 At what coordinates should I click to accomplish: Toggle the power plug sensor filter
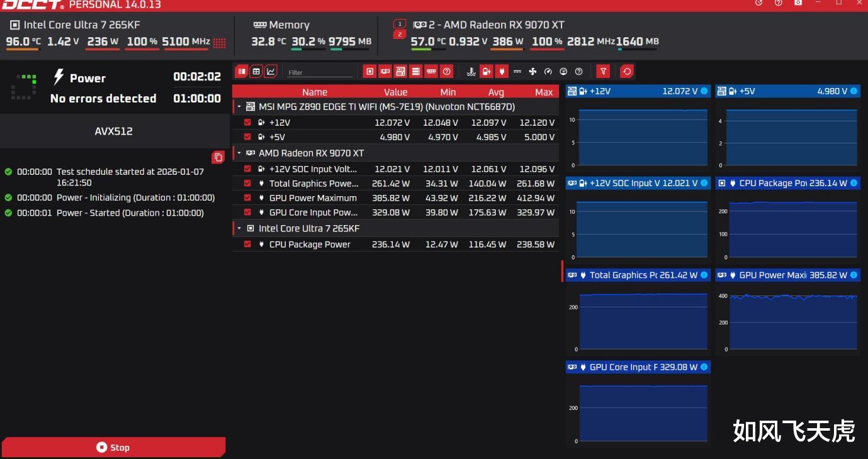click(x=502, y=72)
